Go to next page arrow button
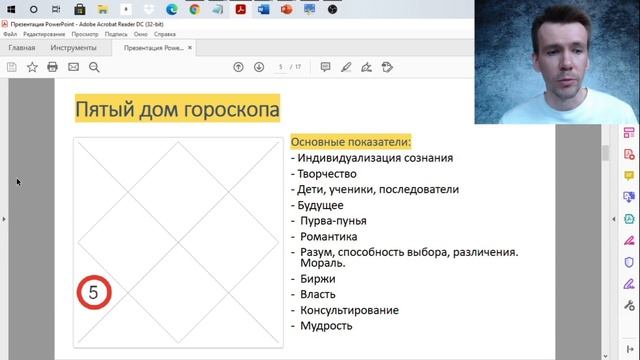Viewport: 640px width, 360px height. coord(259,67)
